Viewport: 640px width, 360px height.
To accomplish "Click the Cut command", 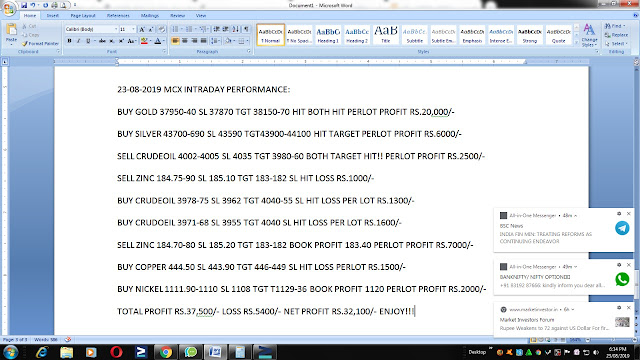I will coord(29,26).
